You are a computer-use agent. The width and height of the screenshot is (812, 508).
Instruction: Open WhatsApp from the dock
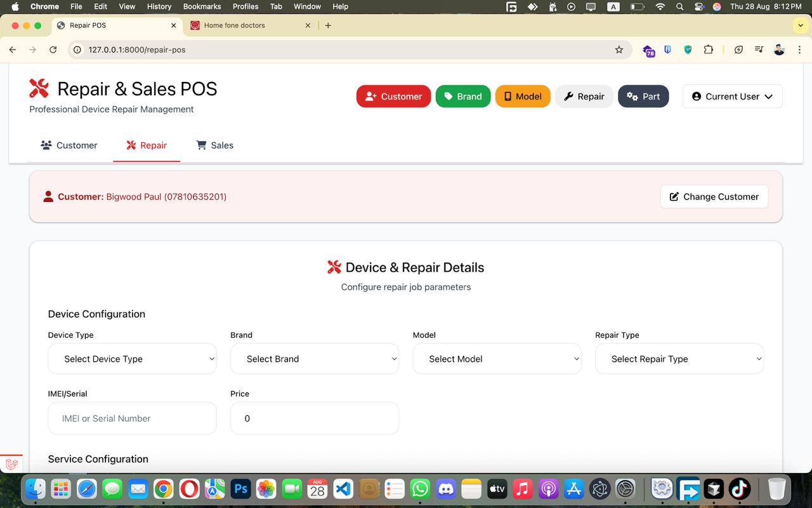pos(420,489)
